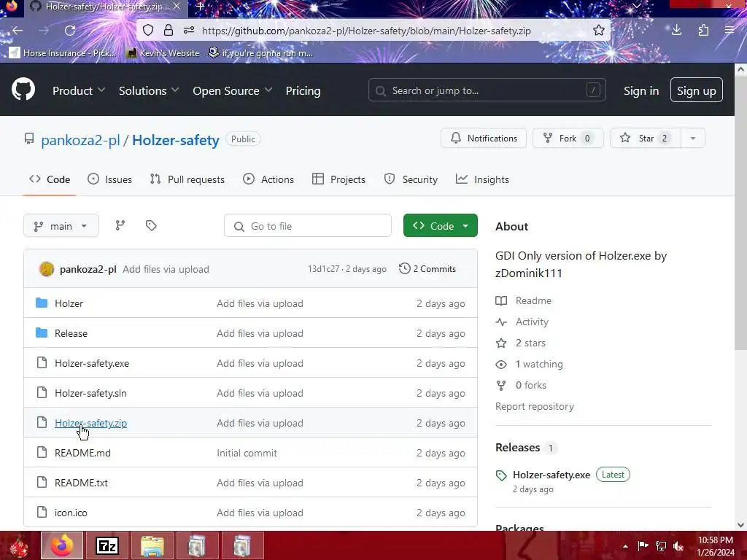Bookmark this page with the star icon
The image size is (747, 560).
coord(599,31)
